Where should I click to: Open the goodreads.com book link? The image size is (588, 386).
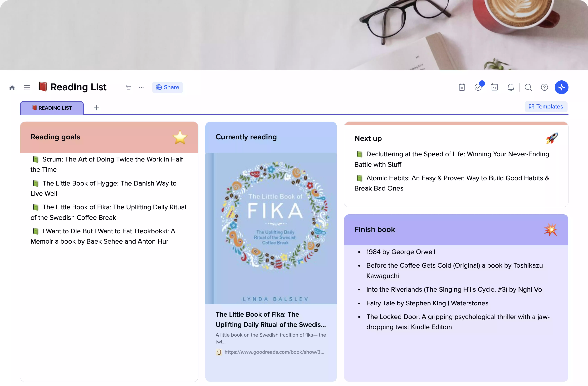[274, 352]
